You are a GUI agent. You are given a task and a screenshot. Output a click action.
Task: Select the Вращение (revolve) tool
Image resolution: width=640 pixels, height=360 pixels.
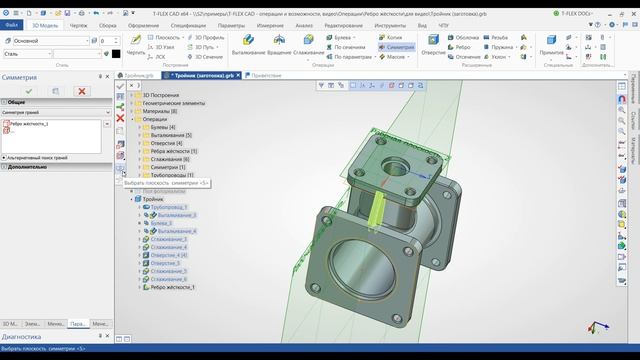pos(279,44)
